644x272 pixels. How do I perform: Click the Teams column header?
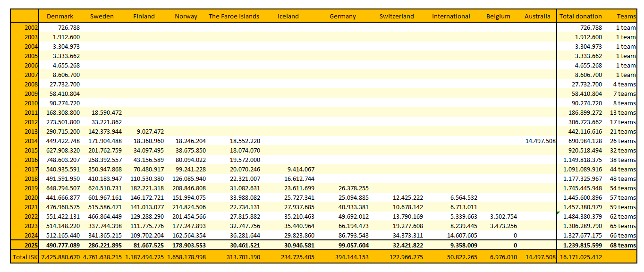626,16
